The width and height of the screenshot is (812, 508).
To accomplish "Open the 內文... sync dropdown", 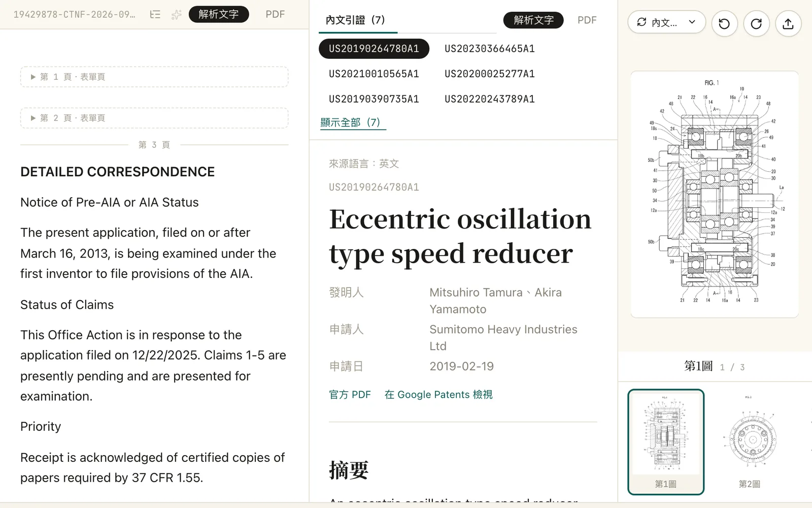I will [667, 22].
